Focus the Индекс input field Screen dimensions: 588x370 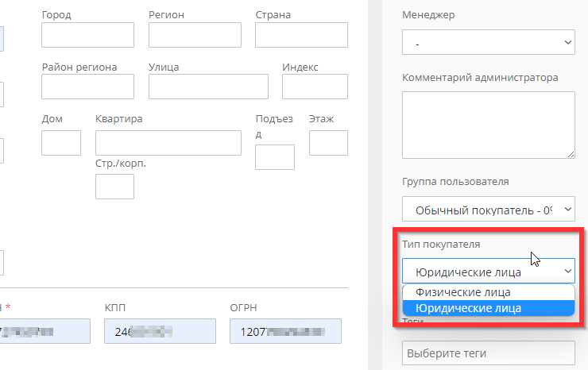(x=315, y=87)
